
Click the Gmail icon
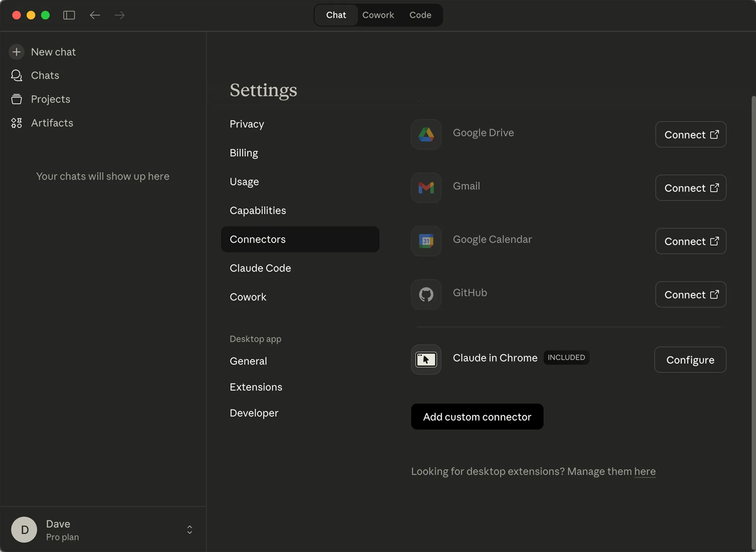pyautogui.click(x=426, y=188)
